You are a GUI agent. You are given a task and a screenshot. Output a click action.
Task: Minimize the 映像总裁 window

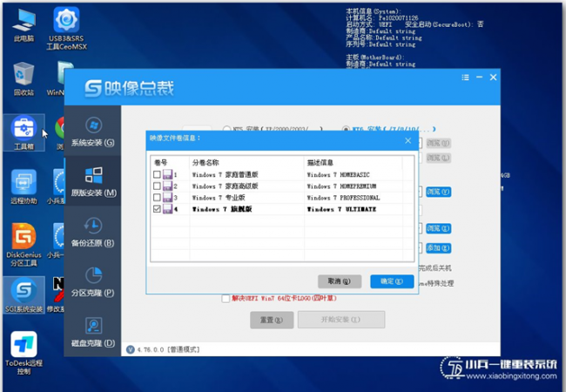(480, 78)
